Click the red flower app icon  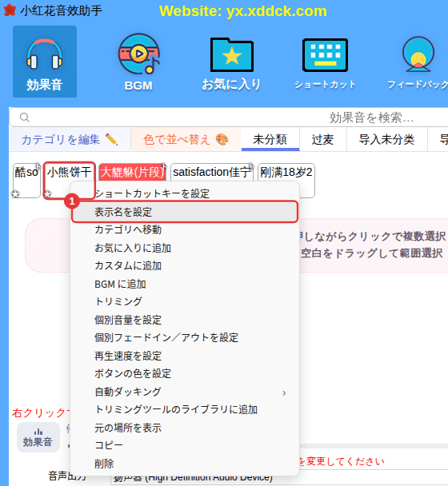click(x=10, y=10)
